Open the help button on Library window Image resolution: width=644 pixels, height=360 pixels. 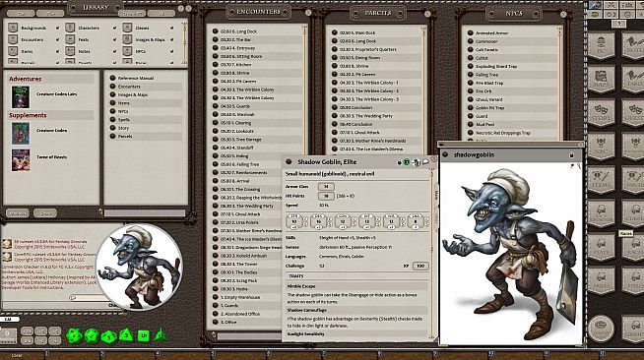tap(181, 8)
